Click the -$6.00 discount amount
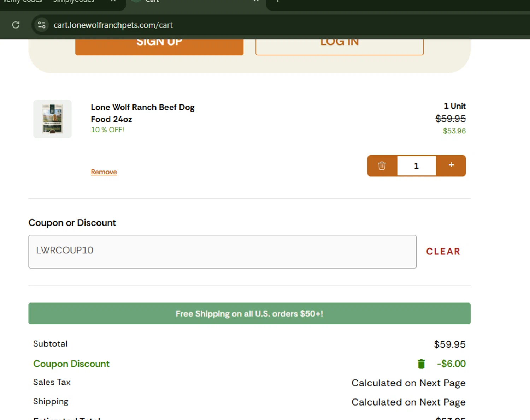Viewport: 530px width, 420px height. (x=451, y=364)
